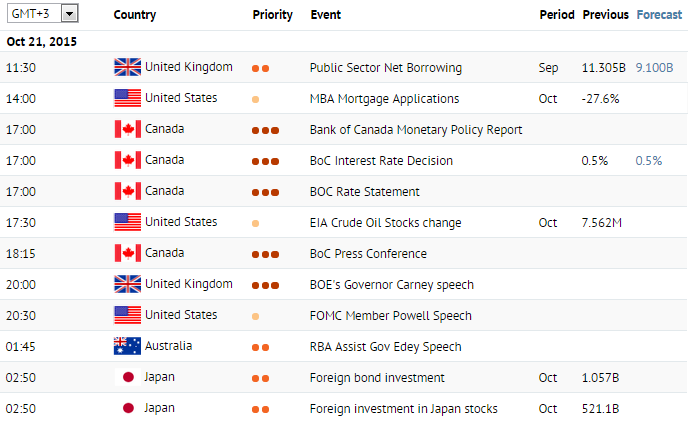The width and height of the screenshot is (688, 421).
Task: Click three-dot priority icon for BoC Press Conference
Action: point(265,254)
